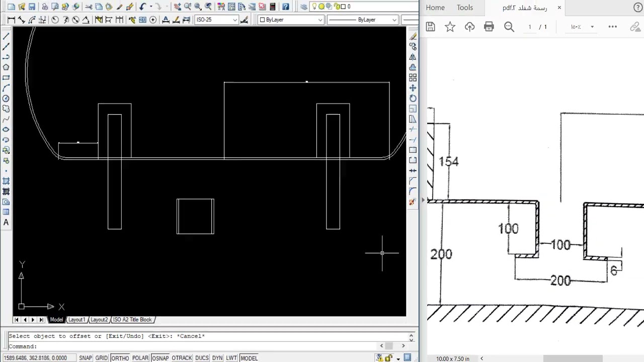Screen dimensions: 644x362
Task: Click the Match Properties brush icon
Action: point(130,7)
